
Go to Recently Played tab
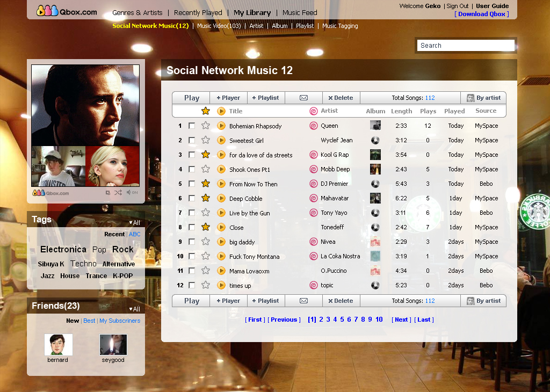click(x=198, y=13)
